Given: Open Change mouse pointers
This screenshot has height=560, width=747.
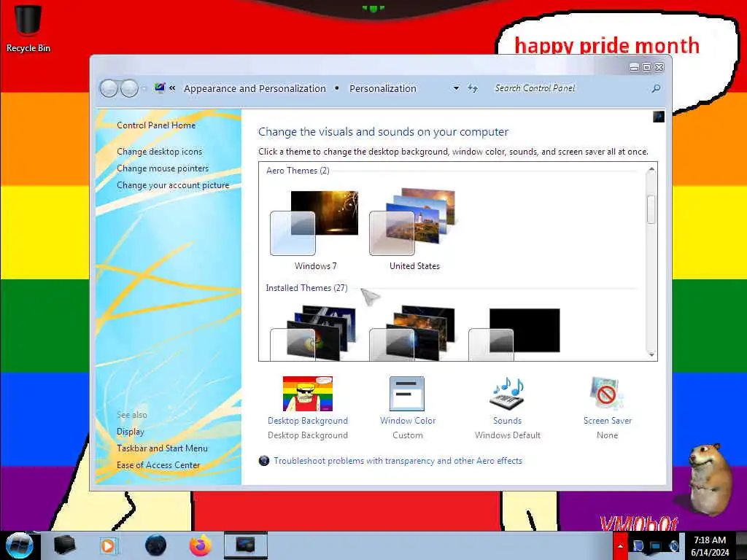Looking at the screenshot, I should point(163,168).
